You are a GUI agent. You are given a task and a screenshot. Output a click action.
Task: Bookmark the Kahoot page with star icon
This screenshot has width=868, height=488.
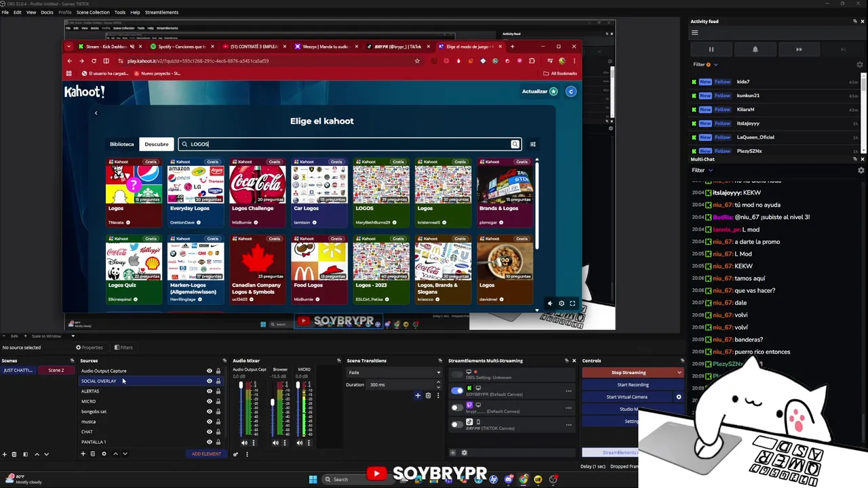[417, 61]
